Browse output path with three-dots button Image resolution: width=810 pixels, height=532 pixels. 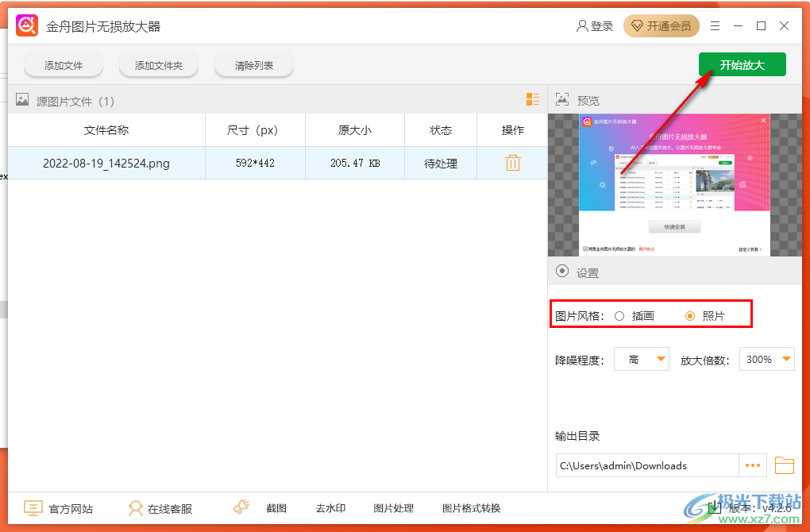tap(753, 465)
